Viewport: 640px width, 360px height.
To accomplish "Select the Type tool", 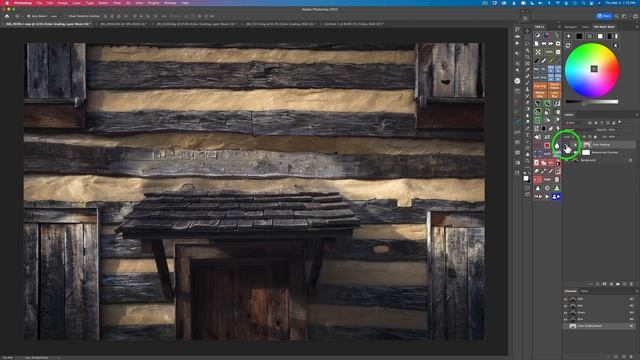I will 527,136.
